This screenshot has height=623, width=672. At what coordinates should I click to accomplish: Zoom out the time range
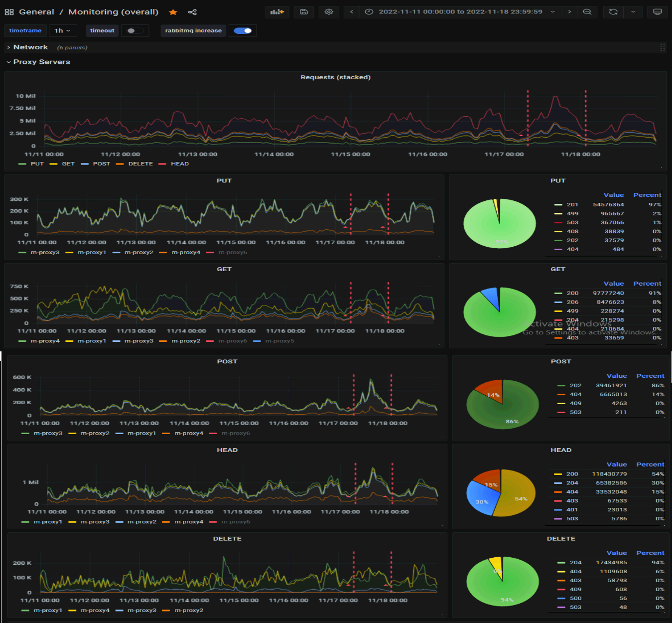587,12
